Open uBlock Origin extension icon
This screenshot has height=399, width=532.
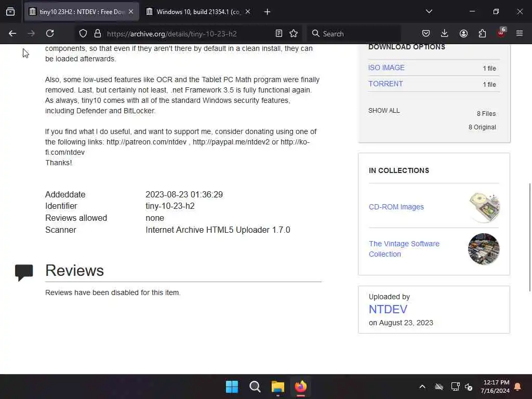click(x=501, y=33)
